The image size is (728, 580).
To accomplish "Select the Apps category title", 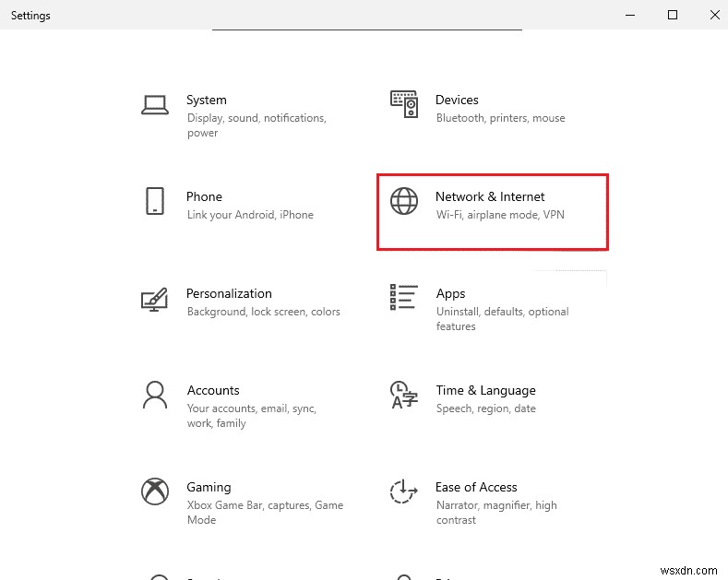I will 450,293.
